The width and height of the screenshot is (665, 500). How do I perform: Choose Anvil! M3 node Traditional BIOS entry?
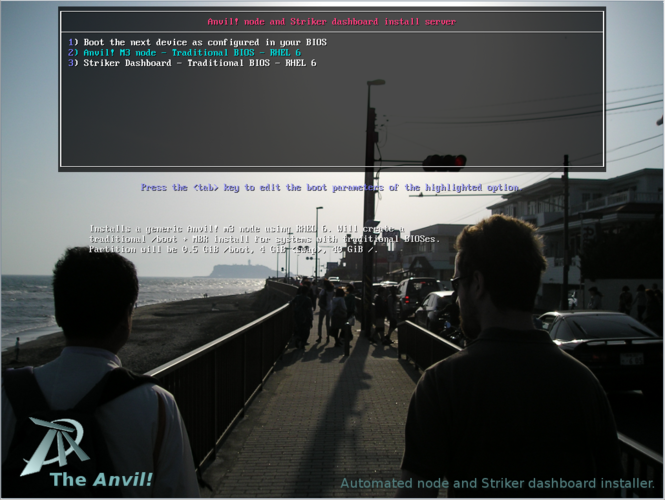[184, 53]
